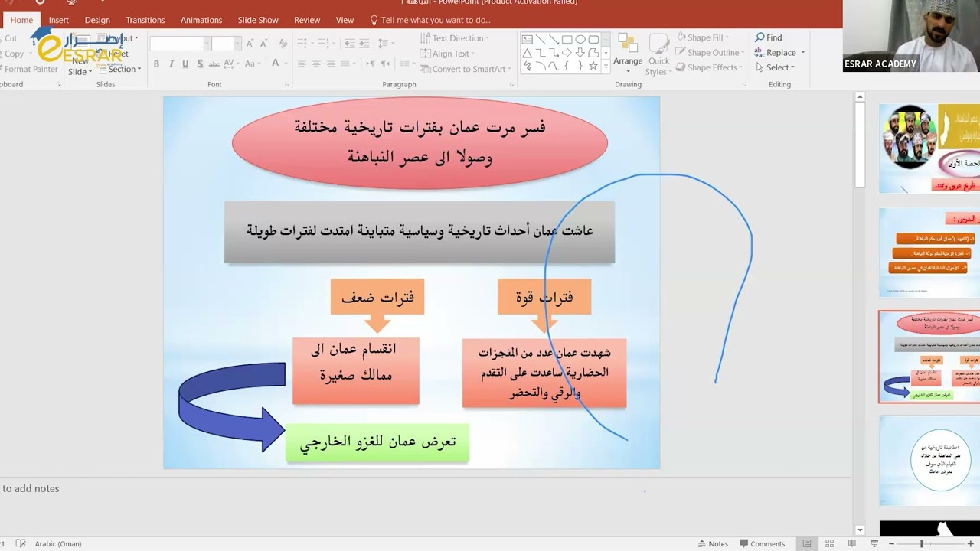
Task: Select Isosceles Triangle shape
Action: (527, 53)
